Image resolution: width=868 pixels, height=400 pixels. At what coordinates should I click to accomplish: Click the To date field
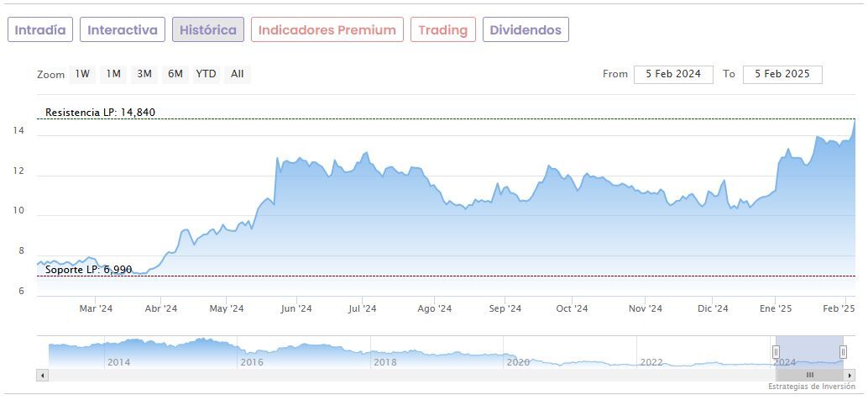click(782, 74)
